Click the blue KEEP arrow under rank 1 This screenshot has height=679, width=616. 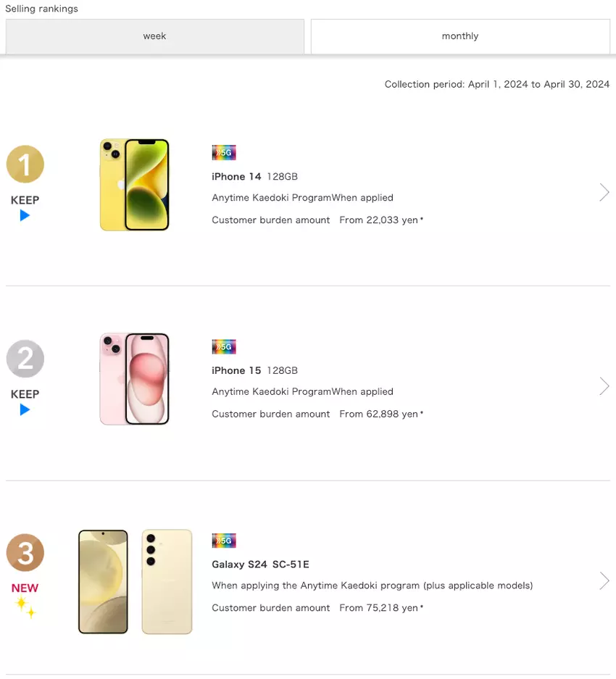[x=25, y=215]
